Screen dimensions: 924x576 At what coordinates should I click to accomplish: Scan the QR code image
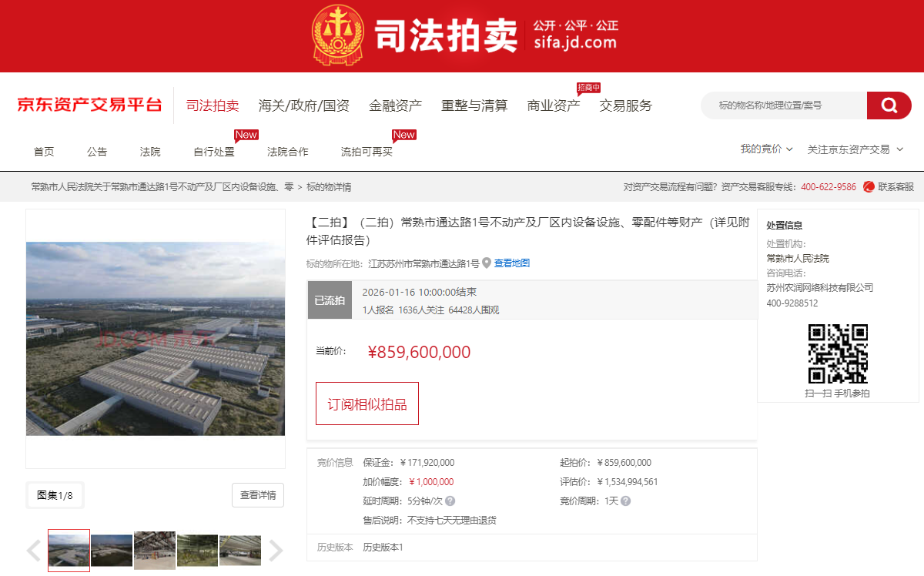coord(838,353)
